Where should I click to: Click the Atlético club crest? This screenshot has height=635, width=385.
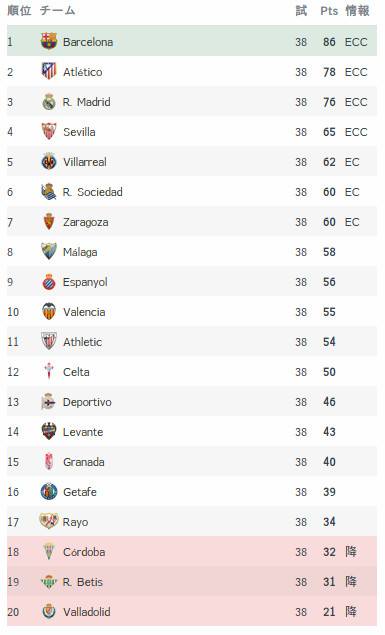tap(49, 71)
